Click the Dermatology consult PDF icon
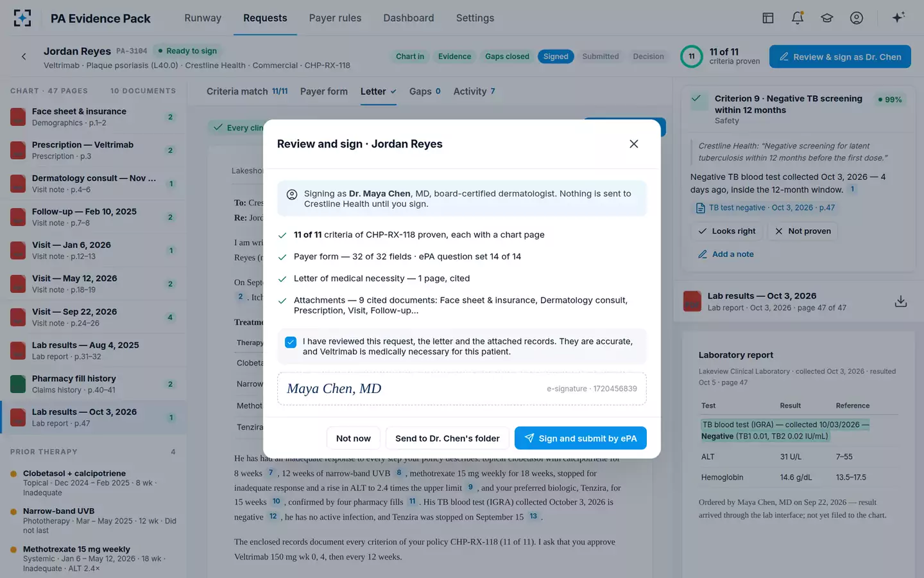Viewport: 924px width, 578px height. click(18, 184)
